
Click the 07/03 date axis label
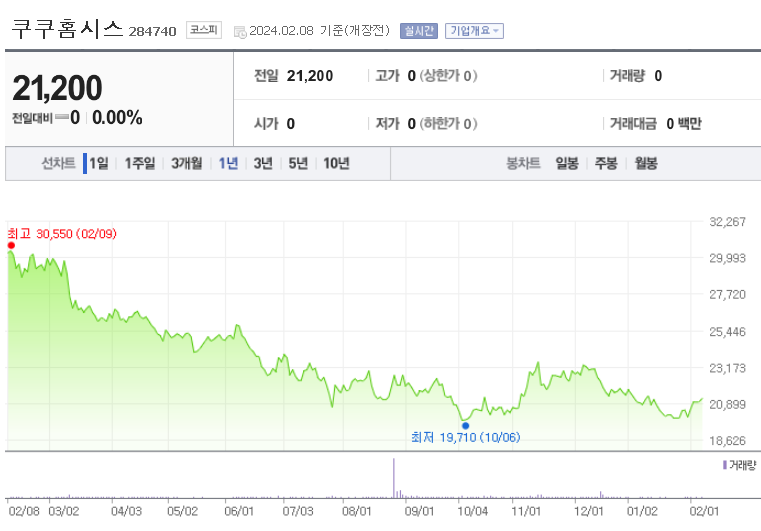[x=298, y=511]
